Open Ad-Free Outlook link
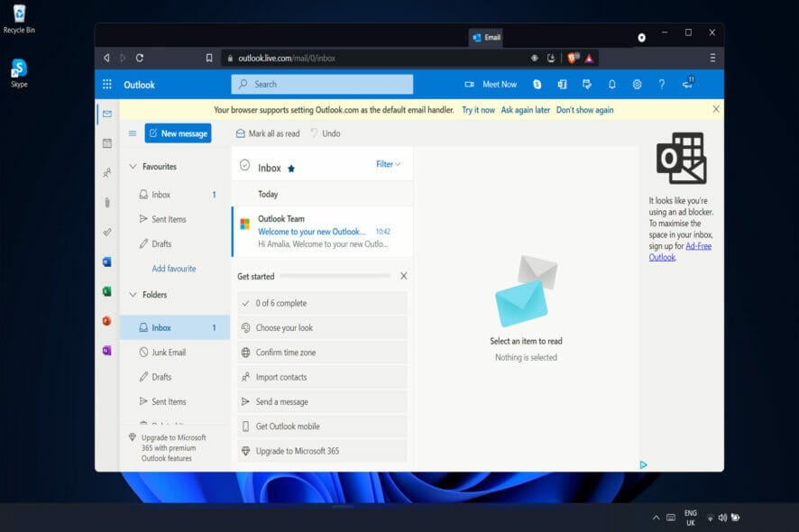Screen dimensions: 799x532 coord(680,252)
